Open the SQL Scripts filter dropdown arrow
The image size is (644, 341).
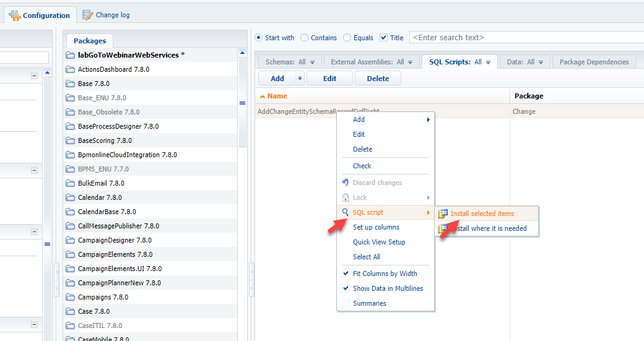coord(489,63)
